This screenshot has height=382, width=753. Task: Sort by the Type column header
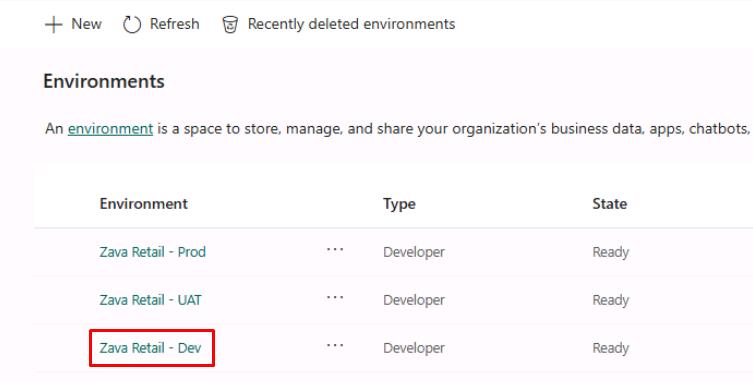pos(399,204)
